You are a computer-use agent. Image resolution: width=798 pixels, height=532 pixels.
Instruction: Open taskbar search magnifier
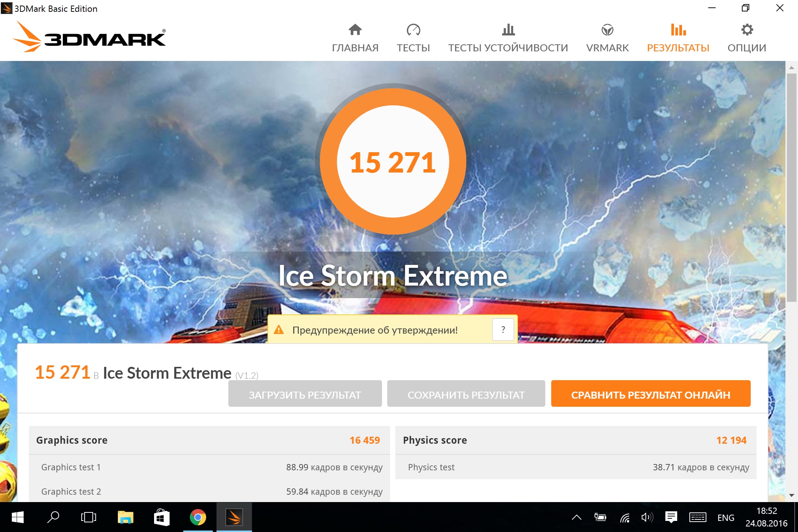pyautogui.click(x=53, y=517)
